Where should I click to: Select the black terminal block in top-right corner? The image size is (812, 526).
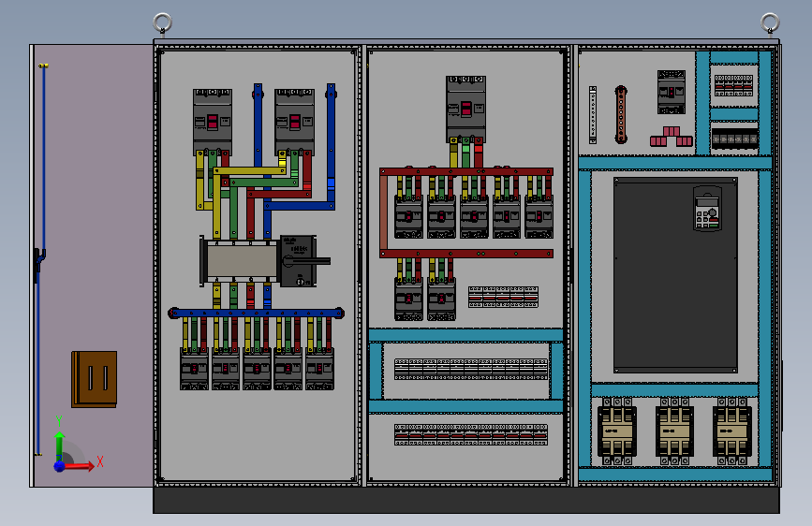[x=735, y=139]
